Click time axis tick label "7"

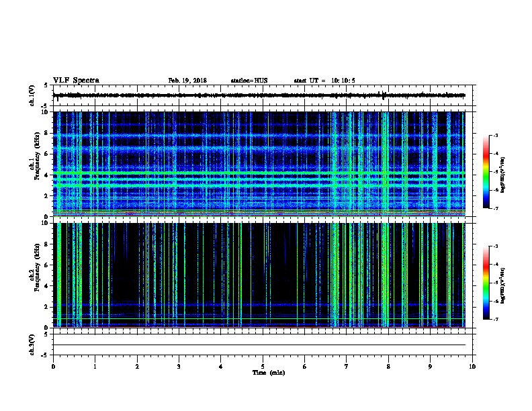click(x=347, y=367)
